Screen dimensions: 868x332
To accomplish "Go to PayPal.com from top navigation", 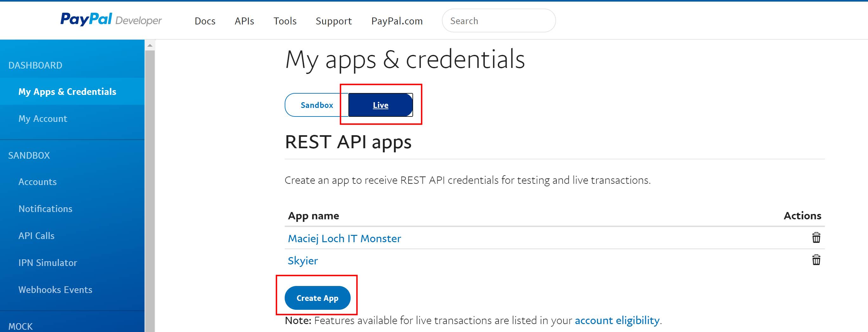I will pyautogui.click(x=397, y=21).
